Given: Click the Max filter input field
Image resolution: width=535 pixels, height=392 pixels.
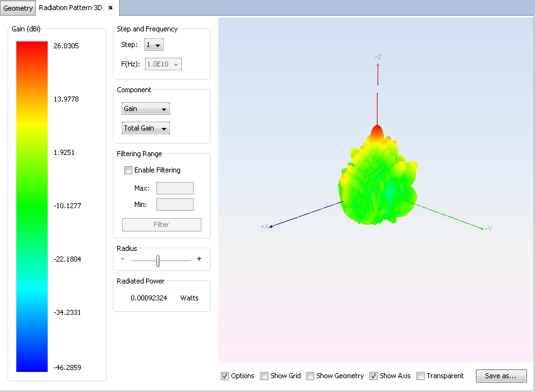Looking at the screenshot, I should coord(174,188).
